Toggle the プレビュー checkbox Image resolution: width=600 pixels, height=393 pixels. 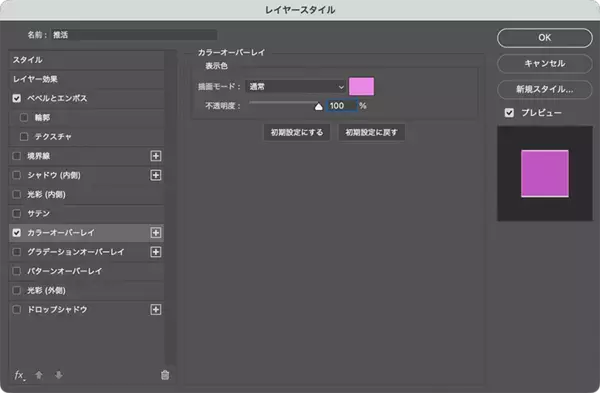tap(509, 113)
